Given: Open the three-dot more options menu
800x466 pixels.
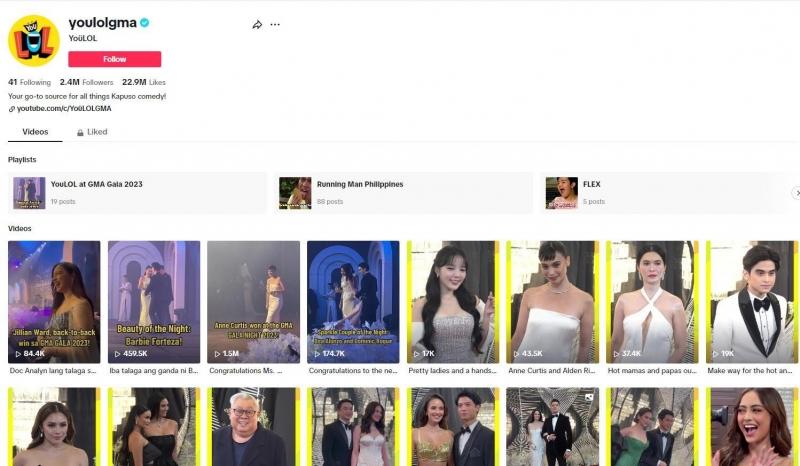Looking at the screenshot, I should (275, 24).
